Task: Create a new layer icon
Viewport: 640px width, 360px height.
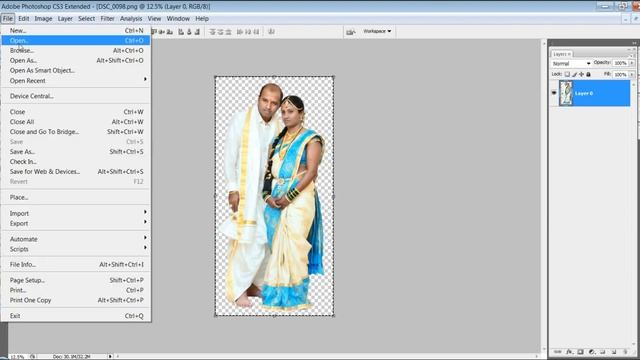Action: (x=614, y=352)
